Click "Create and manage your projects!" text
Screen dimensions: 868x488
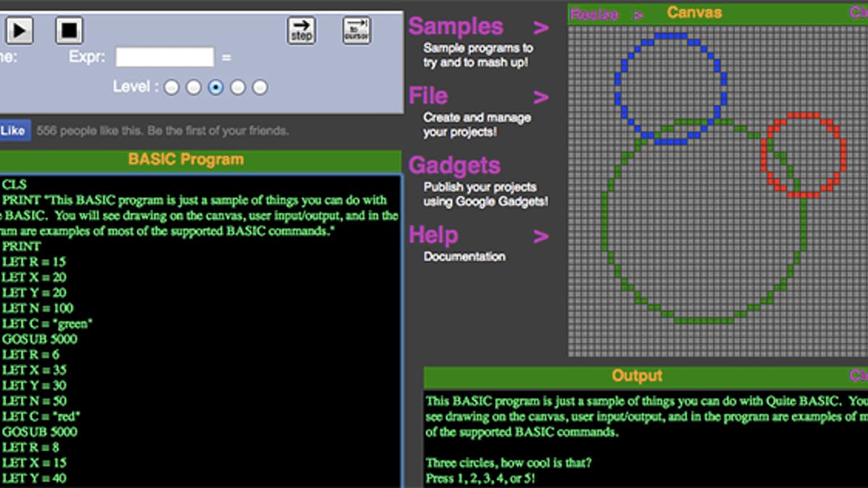477,125
